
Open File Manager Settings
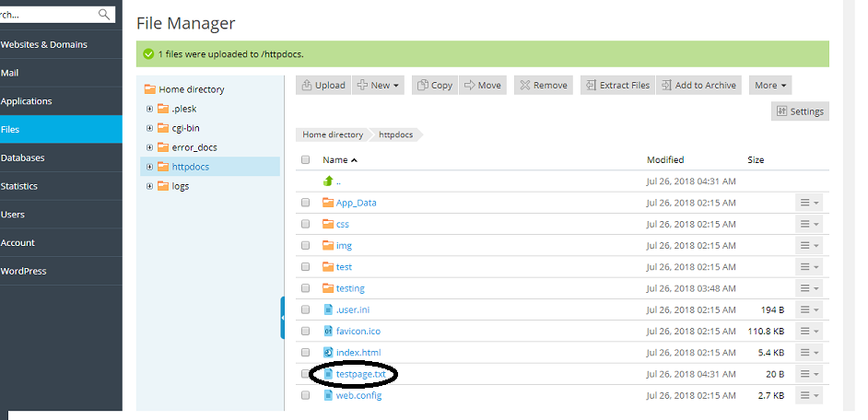click(x=799, y=111)
